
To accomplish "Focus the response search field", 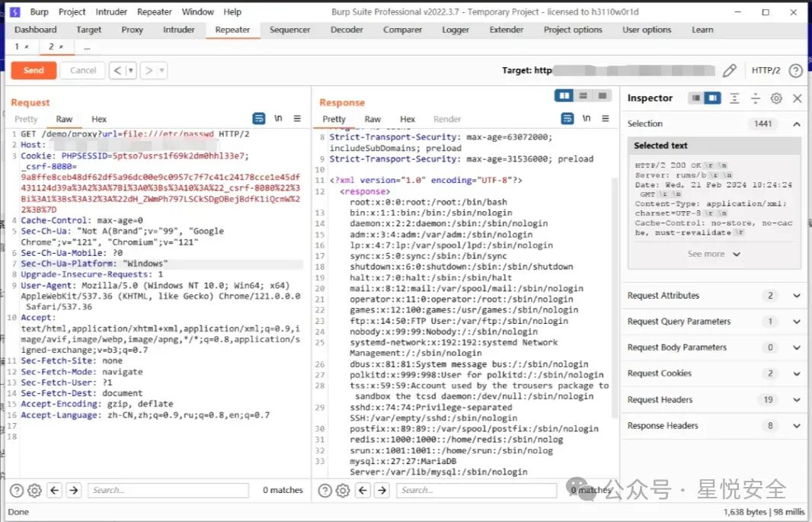I will click(x=476, y=490).
